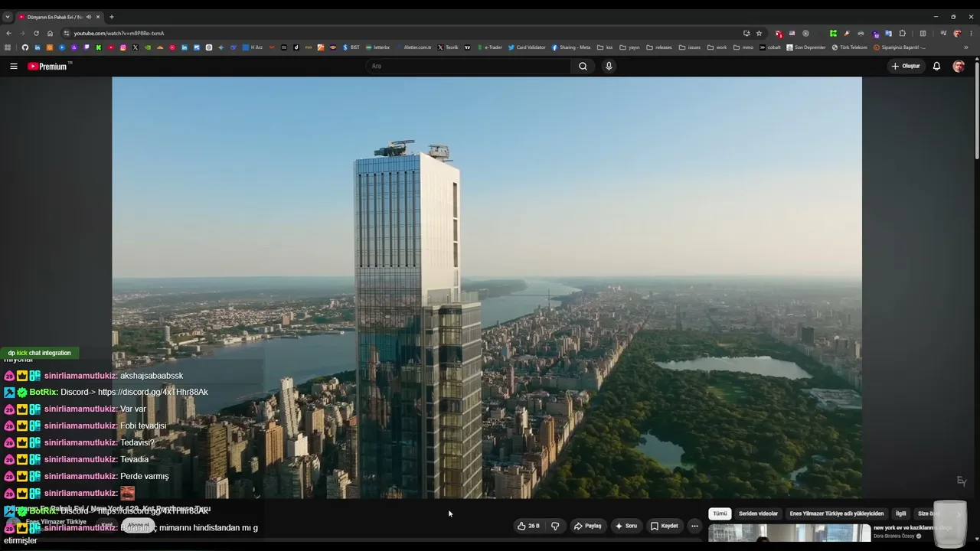Expand the yayın bookmark folder
This screenshot has width=980, height=551.
pyautogui.click(x=629, y=47)
